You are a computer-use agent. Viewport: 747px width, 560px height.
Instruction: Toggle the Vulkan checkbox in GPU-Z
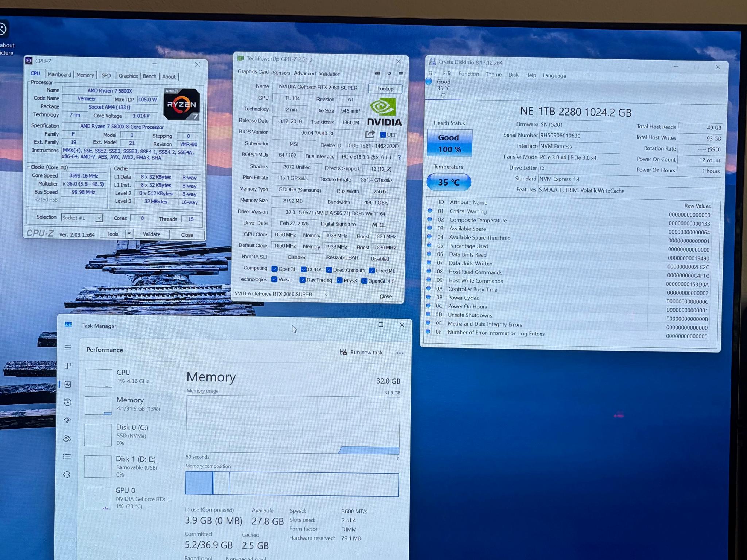[x=274, y=279]
